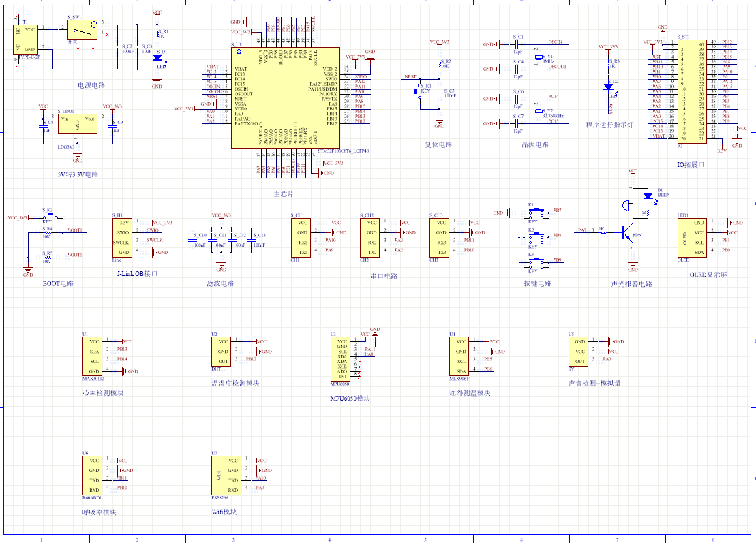Select the S_C10 100nF filter capacitor
Screen dimensions: 756x543
coord(192,239)
